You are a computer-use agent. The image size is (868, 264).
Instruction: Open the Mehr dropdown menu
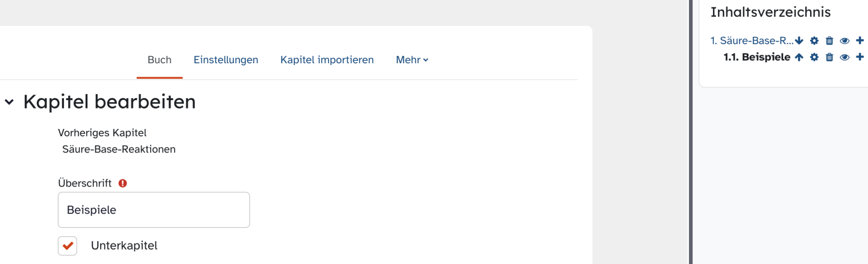(x=412, y=60)
